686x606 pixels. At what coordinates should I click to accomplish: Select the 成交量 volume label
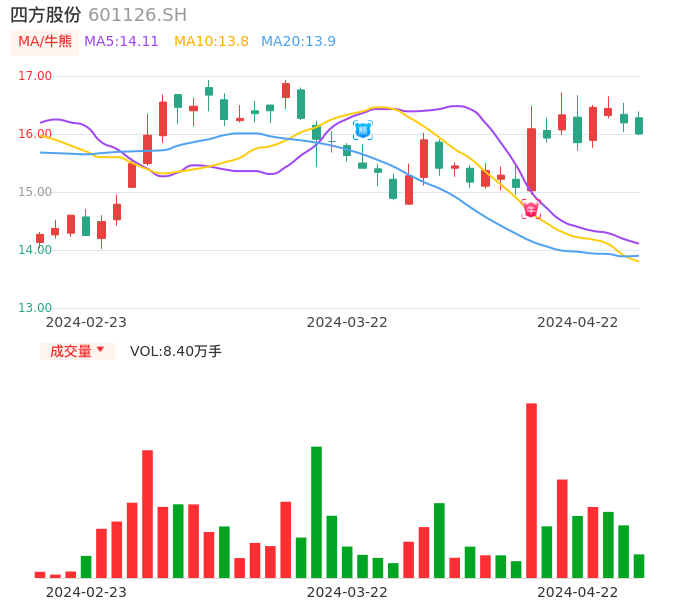pyautogui.click(x=70, y=351)
